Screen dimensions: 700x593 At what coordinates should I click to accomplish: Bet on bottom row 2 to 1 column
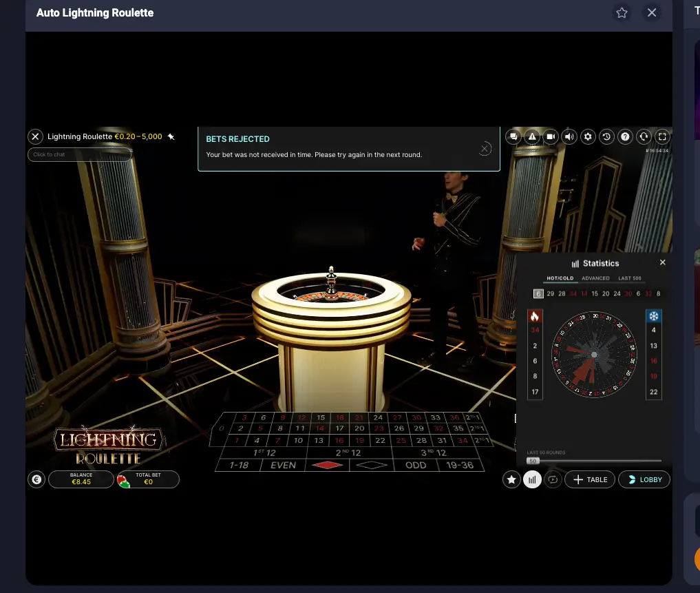(481, 440)
